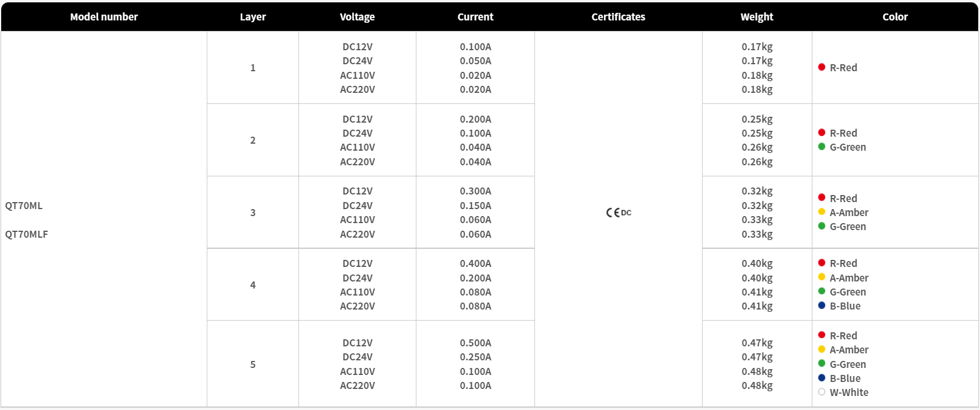Click the red dot in layer 1 row

pos(822,67)
